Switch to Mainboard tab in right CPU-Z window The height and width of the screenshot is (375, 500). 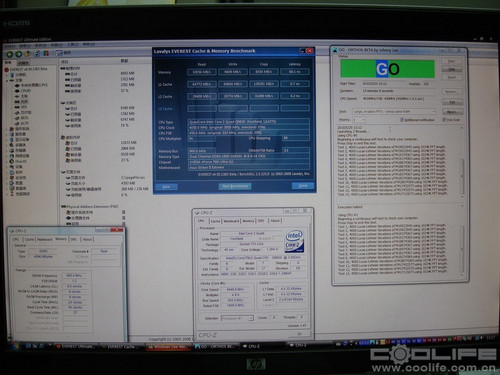(x=231, y=221)
